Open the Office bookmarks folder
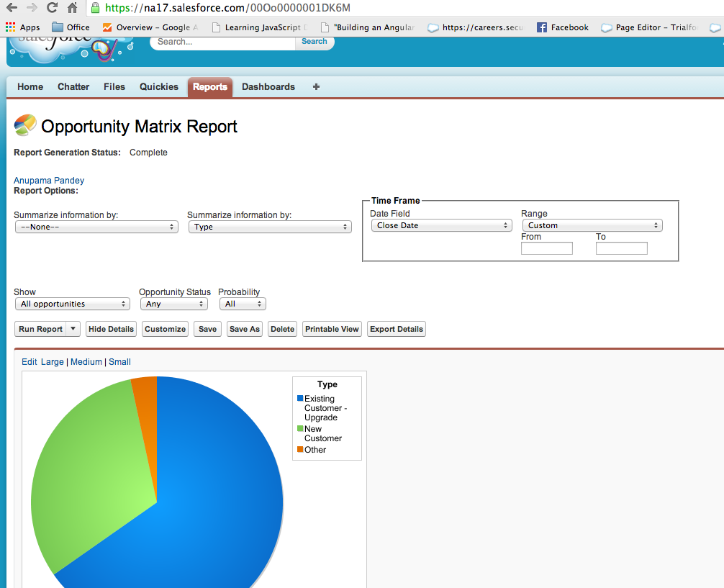Screen dimensions: 724x588 tap(71, 27)
